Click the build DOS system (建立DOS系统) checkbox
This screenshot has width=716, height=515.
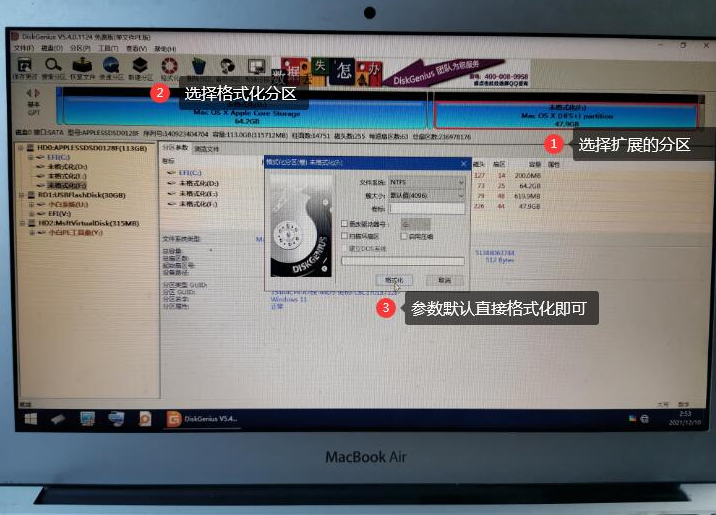[x=344, y=248]
